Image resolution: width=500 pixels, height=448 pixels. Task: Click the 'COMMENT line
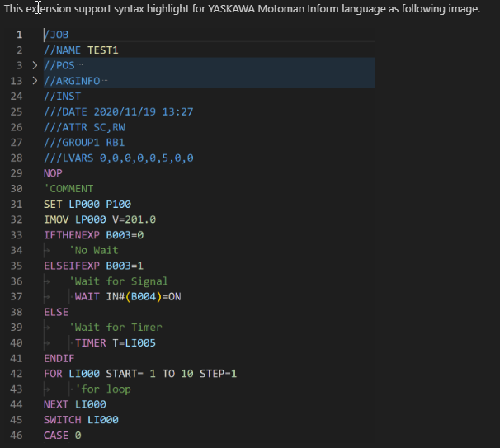pos(68,189)
